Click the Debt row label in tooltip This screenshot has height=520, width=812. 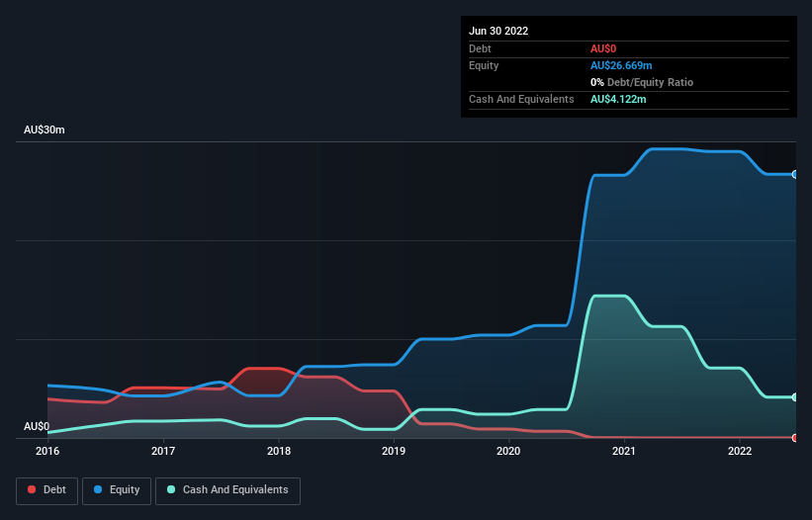coord(480,48)
